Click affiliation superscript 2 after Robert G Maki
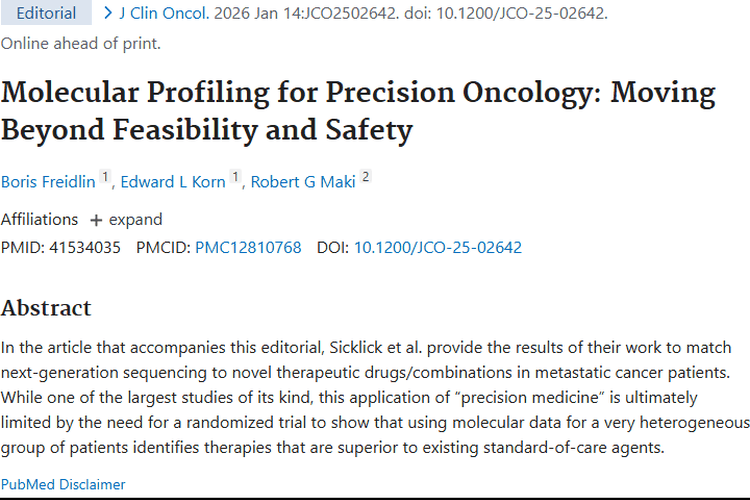 (366, 177)
